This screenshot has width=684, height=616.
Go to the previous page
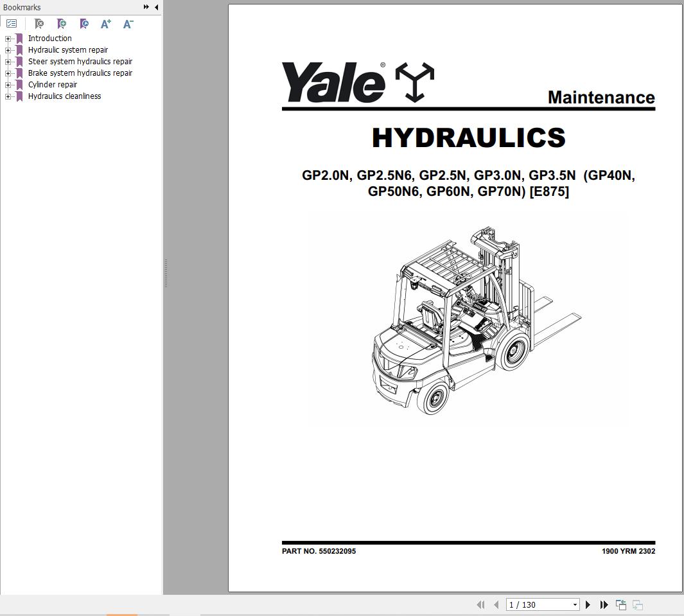[496, 604]
